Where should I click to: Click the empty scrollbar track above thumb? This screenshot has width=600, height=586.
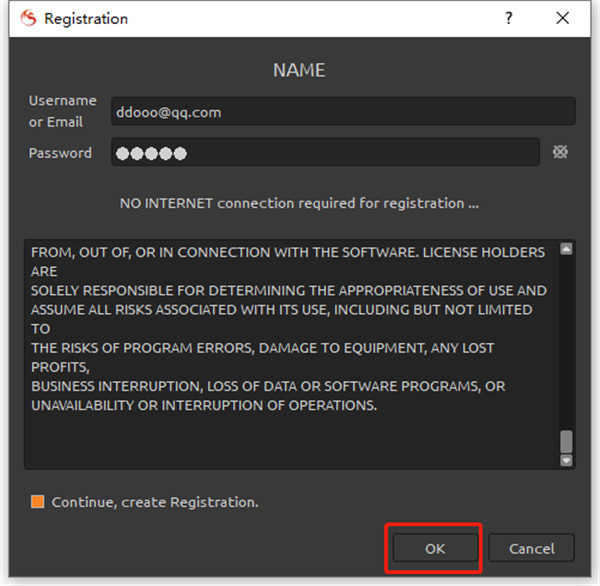[566, 340]
